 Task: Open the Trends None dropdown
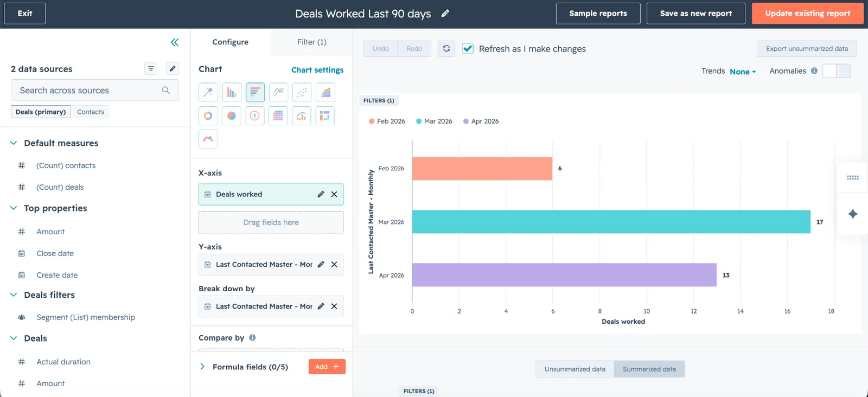pyautogui.click(x=743, y=72)
